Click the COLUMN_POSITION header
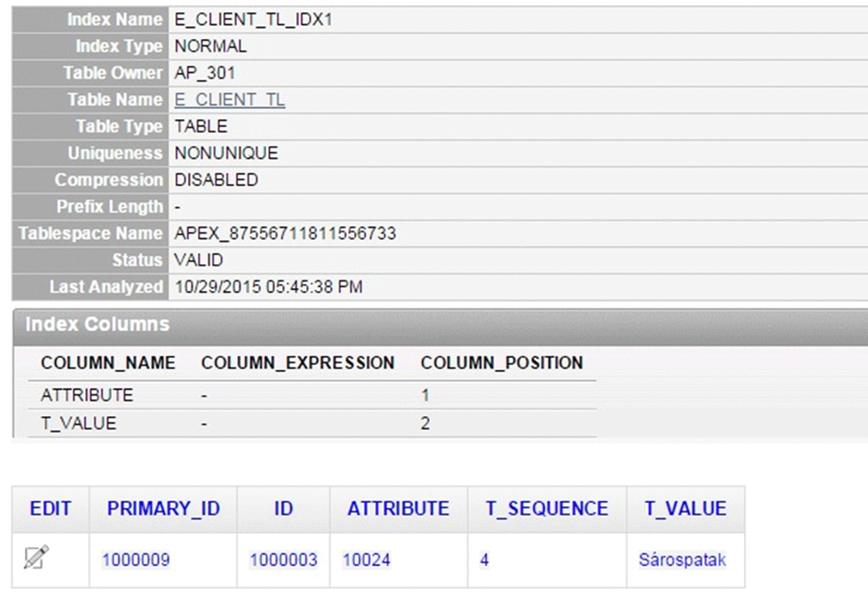This screenshot has width=868, height=594. [502, 363]
